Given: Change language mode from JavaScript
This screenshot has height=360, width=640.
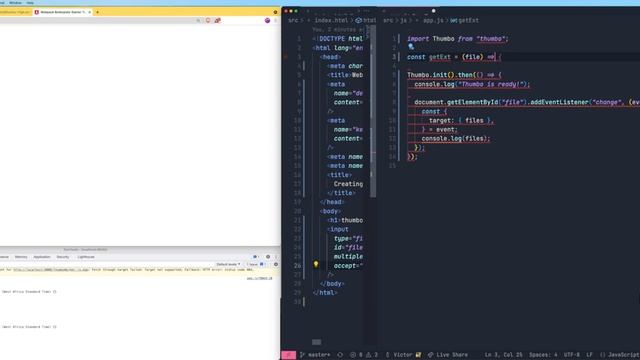Looking at the screenshot, I should 620,355.
